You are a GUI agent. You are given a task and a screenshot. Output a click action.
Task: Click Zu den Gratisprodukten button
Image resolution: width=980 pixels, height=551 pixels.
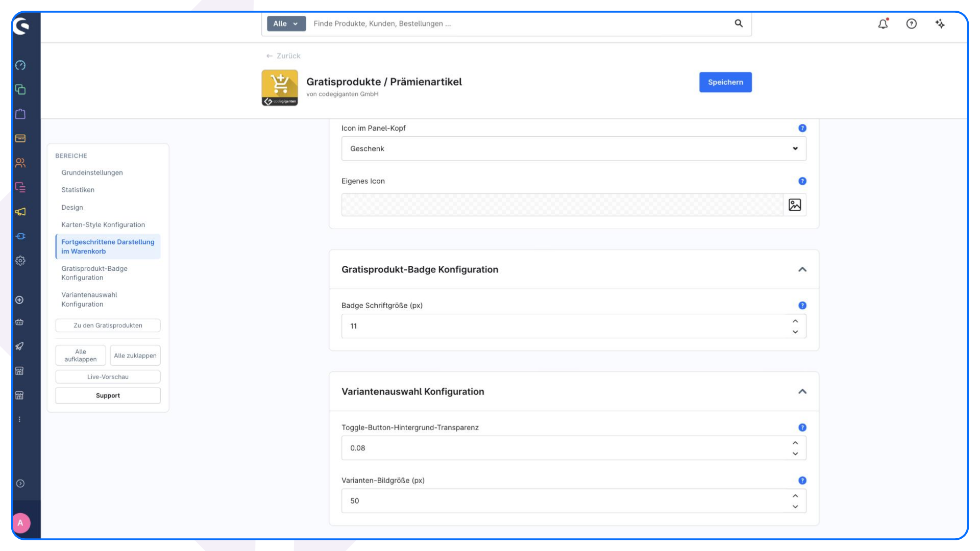pos(108,325)
